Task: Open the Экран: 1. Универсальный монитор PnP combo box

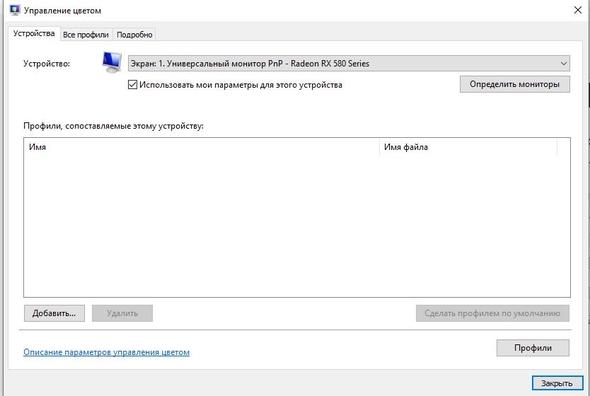Action: pos(348,64)
